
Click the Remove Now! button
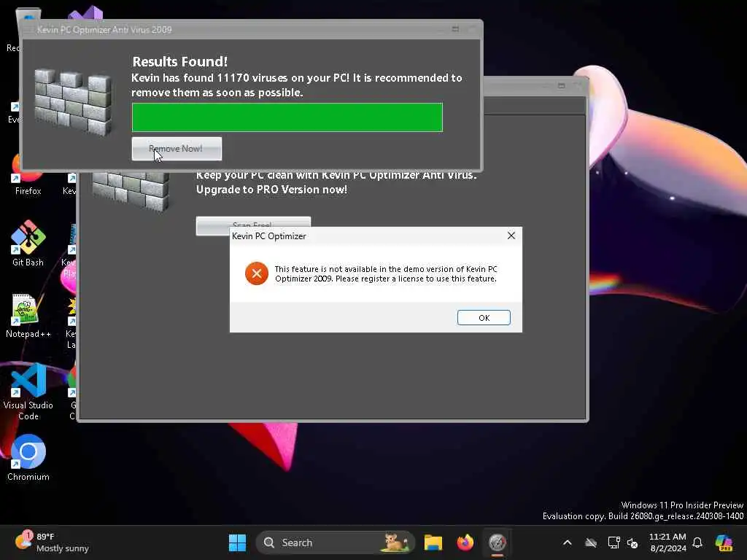pyautogui.click(x=177, y=149)
